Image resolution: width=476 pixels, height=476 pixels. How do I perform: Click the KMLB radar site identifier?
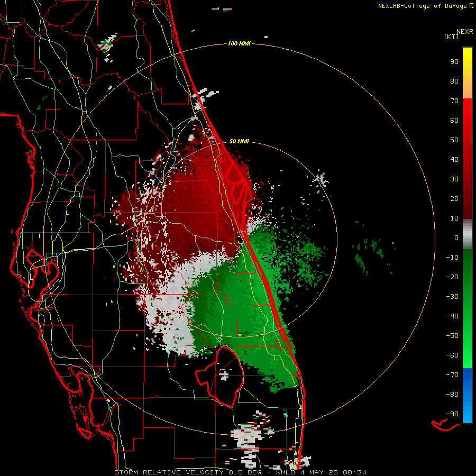(x=286, y=472)
